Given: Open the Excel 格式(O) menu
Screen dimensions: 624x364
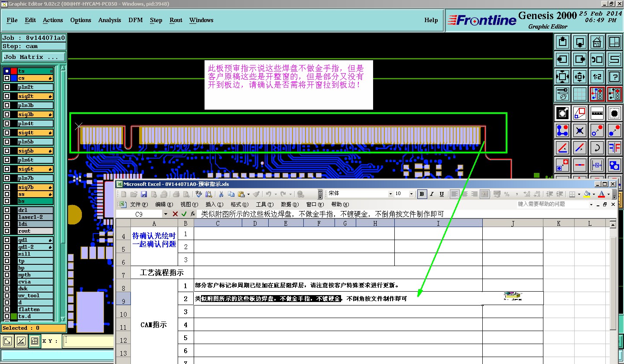Looking at the screenshot, I should click(x=239, y=205).
